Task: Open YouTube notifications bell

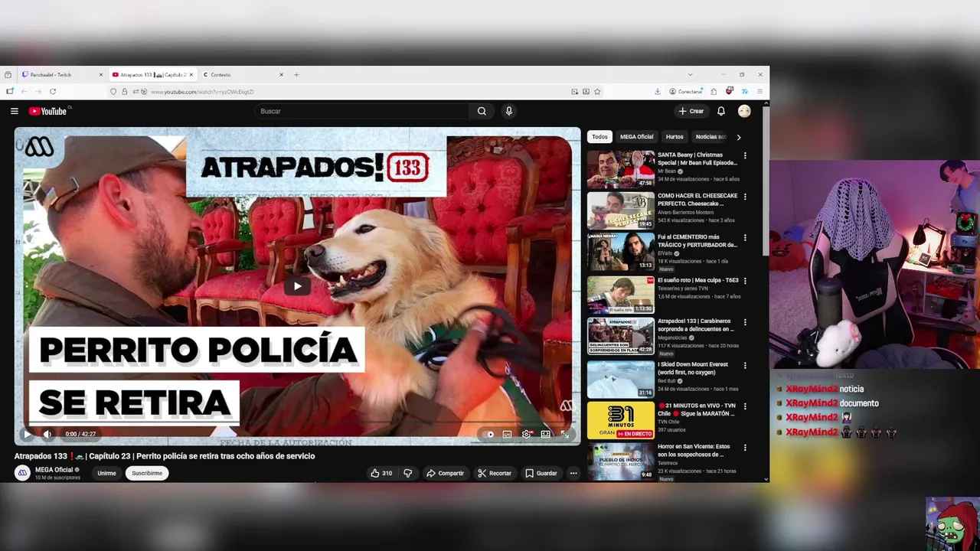Action: tap(720, 111)
